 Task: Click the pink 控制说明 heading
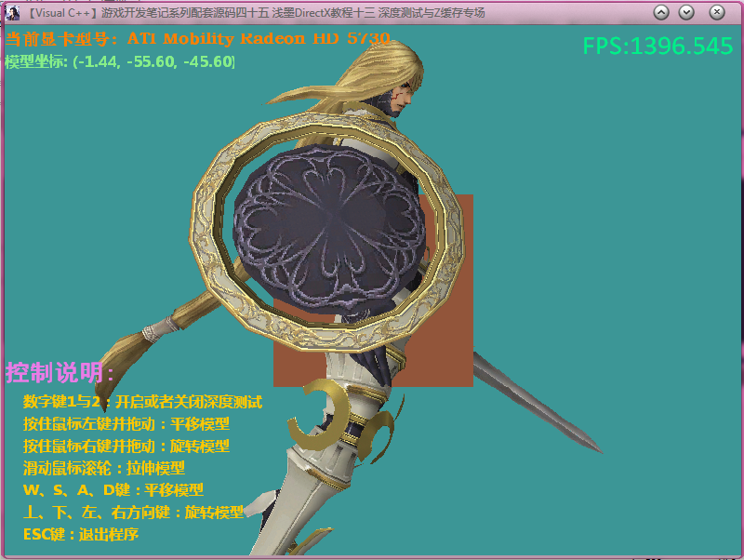click(x=59, y=372)
